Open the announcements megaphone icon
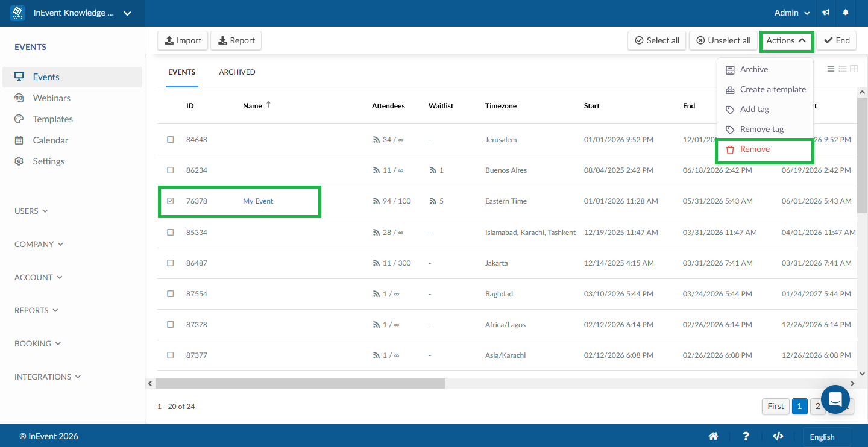The image size is (868, 447). [826, 13]
